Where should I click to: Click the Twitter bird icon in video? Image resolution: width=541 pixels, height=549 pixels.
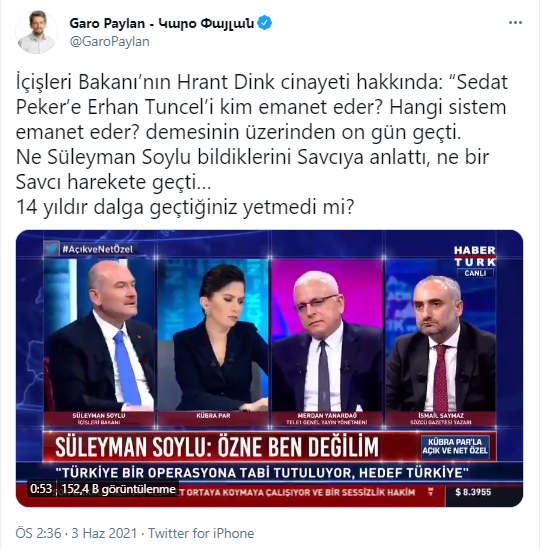click(x=51, y=249)
